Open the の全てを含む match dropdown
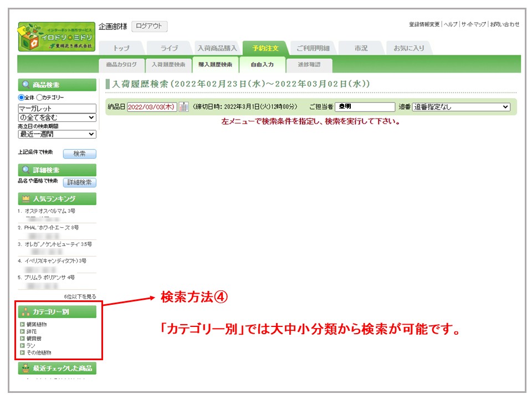Image resolution: width=532 pixels, height=399 pixels. tap(57, 117)
